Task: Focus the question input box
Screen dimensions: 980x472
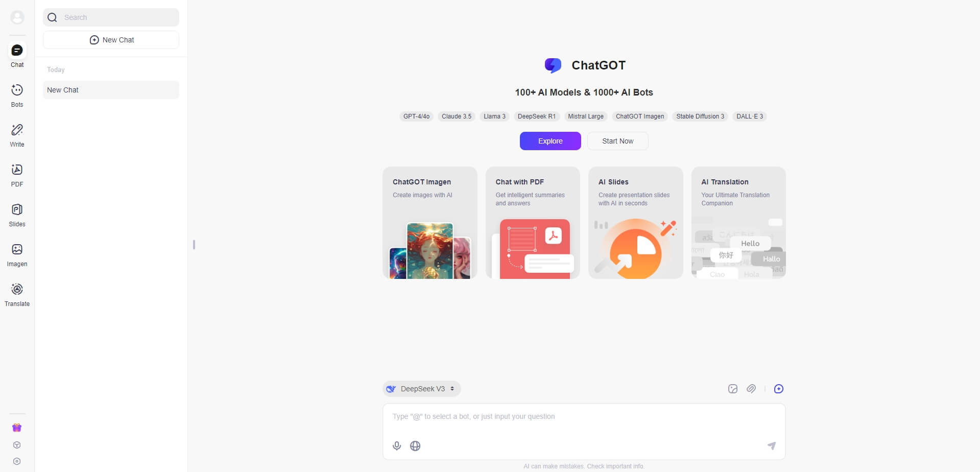Action: (x=584, y=417)
